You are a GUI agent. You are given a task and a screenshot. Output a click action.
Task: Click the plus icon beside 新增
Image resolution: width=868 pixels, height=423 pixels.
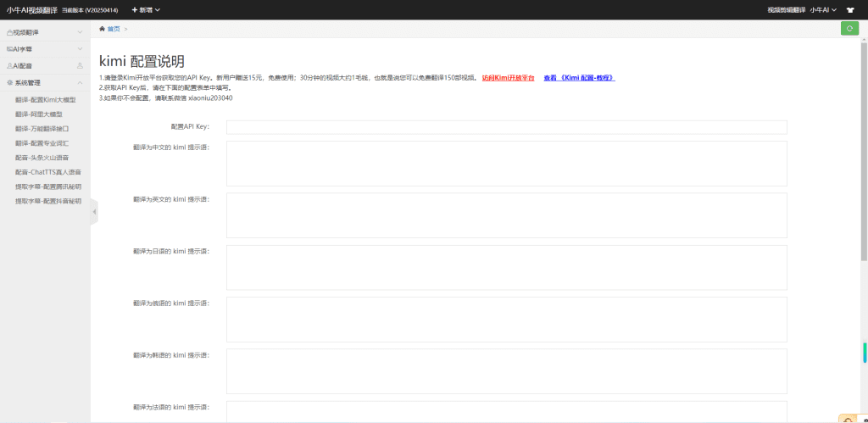[135, 9]
